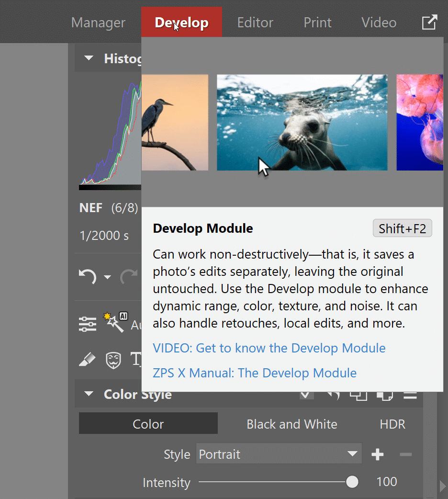Enable HDR color style
Image resolution: width=448 pixels, height=499 pixels.
pos(392,424)
